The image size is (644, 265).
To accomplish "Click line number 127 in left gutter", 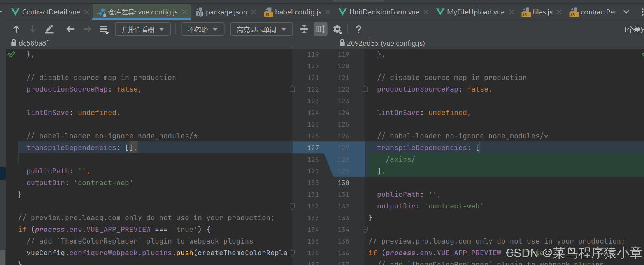I will 313,148.
